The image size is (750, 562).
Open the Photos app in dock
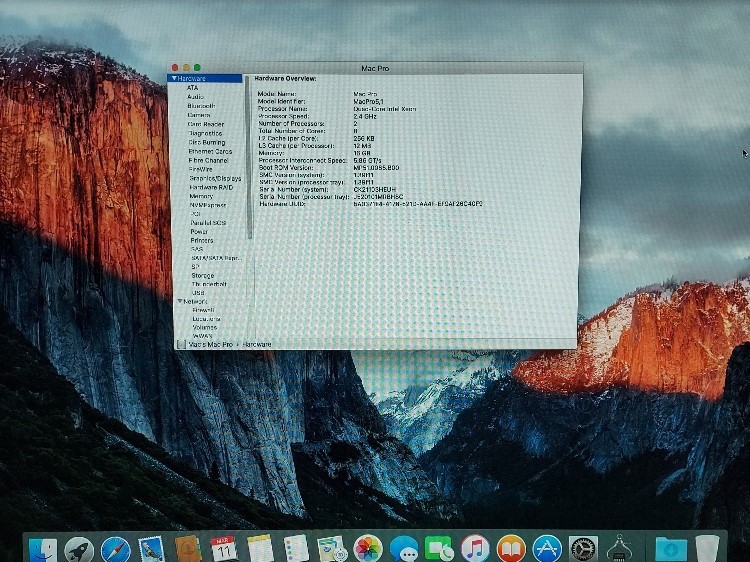pos(368,548)
